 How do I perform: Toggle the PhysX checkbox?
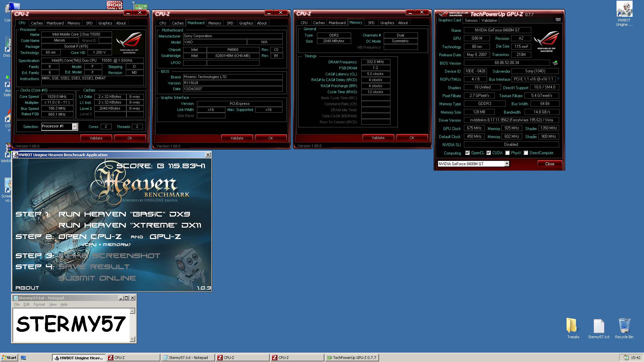pos(507,153)
